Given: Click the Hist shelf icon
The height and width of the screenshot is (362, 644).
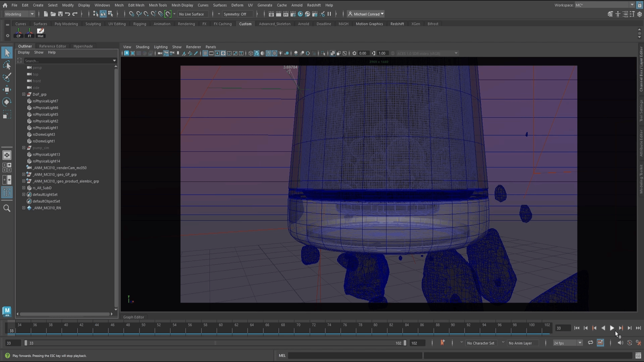Looking at the screenshot, I should click(x=40, y=33).
